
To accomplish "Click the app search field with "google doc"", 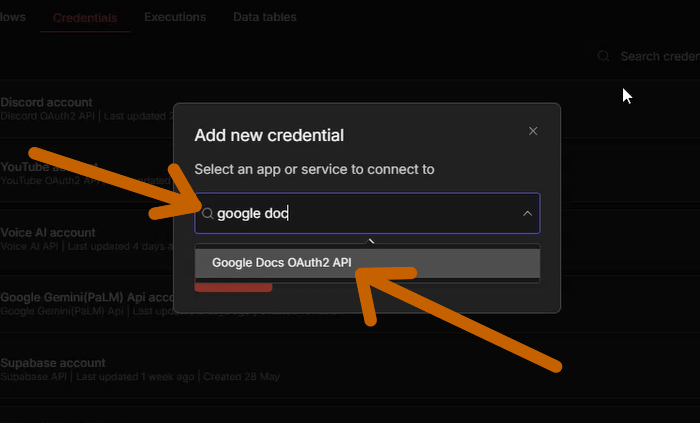I will pyautogui.click(x=367, y=213).
